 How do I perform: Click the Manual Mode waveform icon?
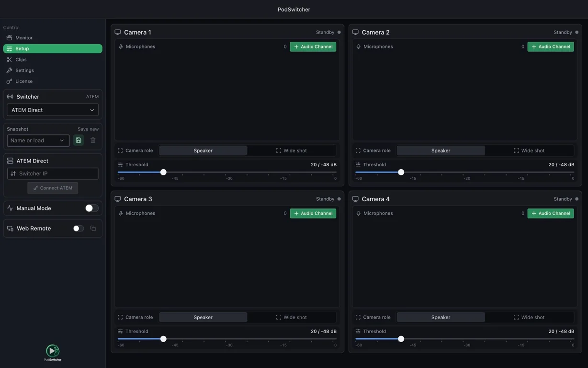10,208
